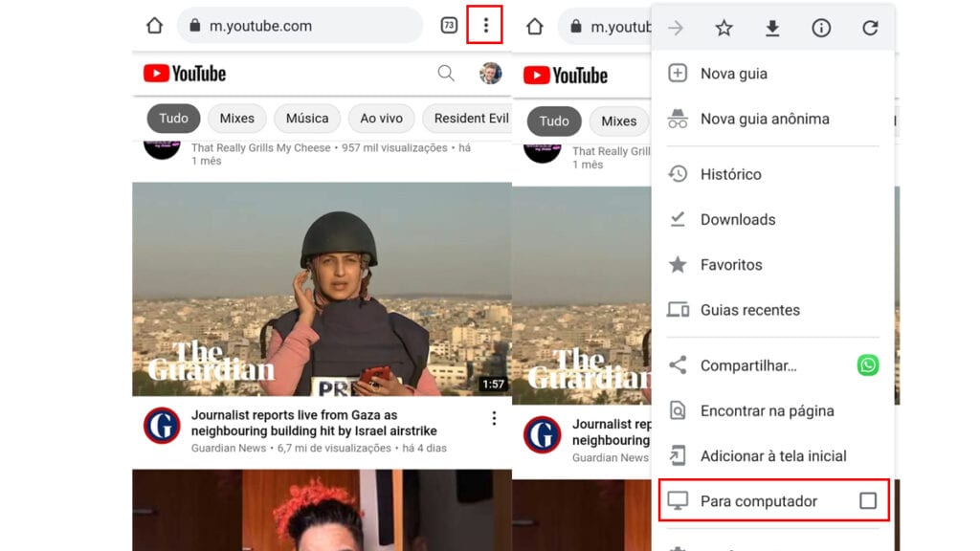Reload the page with refresh icon

pyautogui.click(x=870, y=28)
